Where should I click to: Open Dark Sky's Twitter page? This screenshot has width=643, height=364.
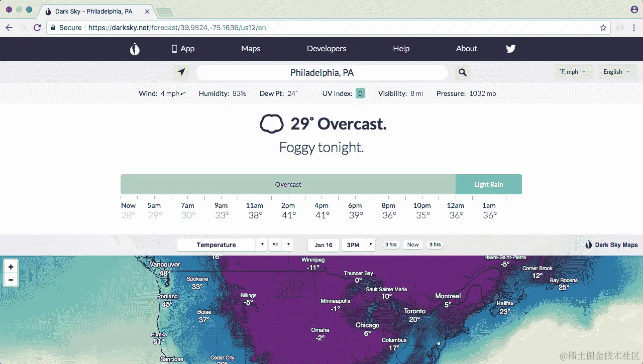pyautogui.click(x=511, y=49)
